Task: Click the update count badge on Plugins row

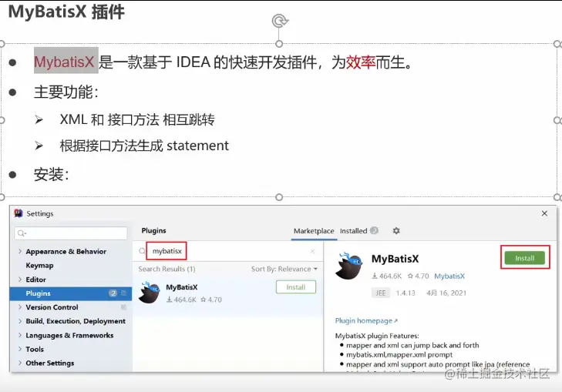Action: pos(113,293)
